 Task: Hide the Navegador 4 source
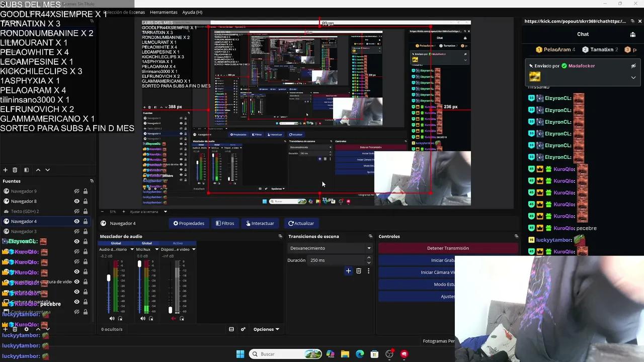tap(77, 221)
